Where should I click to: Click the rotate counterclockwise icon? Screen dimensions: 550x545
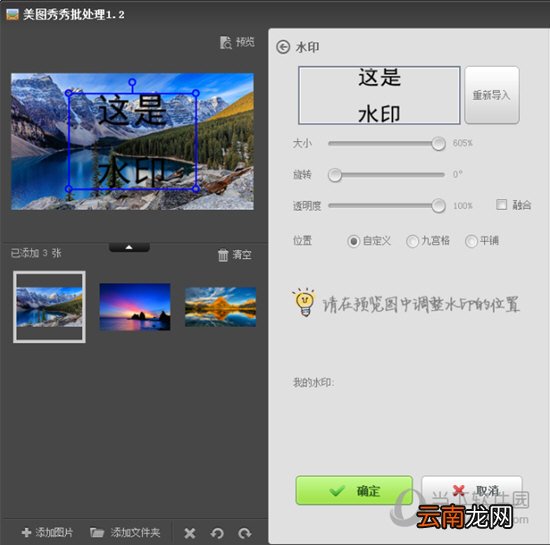pos(217,533)
